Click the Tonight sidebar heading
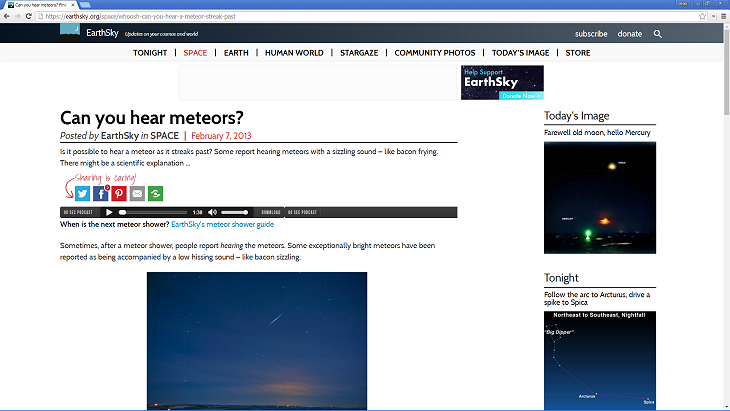730x411 pixels. [x=561, y=278]
